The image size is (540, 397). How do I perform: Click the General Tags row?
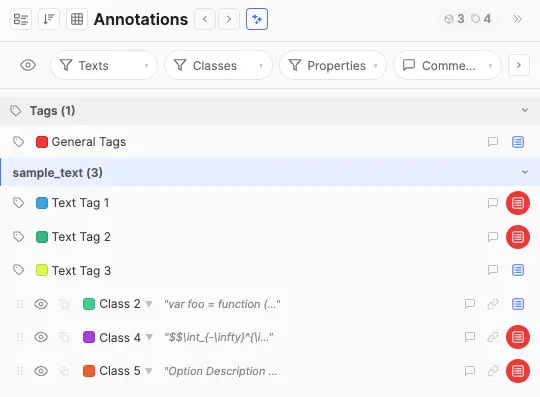(x=270, y=142)
